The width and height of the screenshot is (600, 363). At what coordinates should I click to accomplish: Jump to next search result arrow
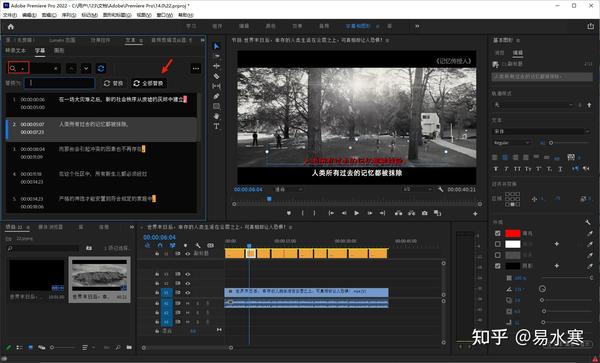pos(86,69)
